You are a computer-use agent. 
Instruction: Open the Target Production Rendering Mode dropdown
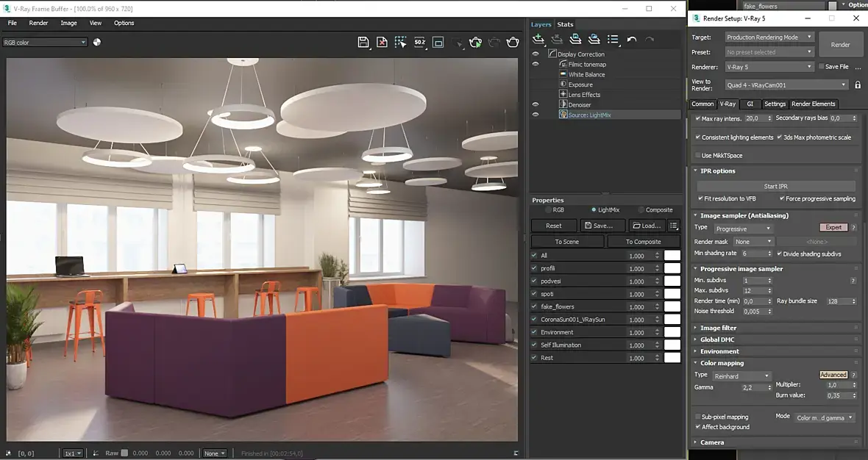coord(769,37)
